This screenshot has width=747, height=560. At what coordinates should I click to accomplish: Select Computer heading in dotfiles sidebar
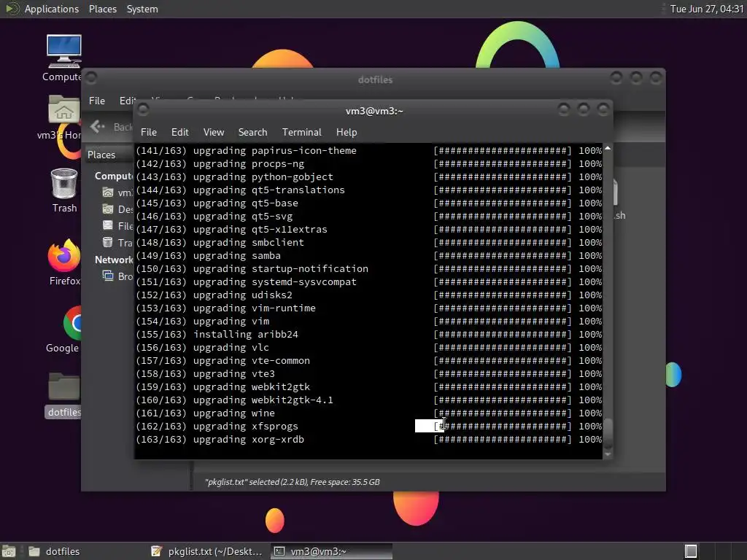coord(113,176)
